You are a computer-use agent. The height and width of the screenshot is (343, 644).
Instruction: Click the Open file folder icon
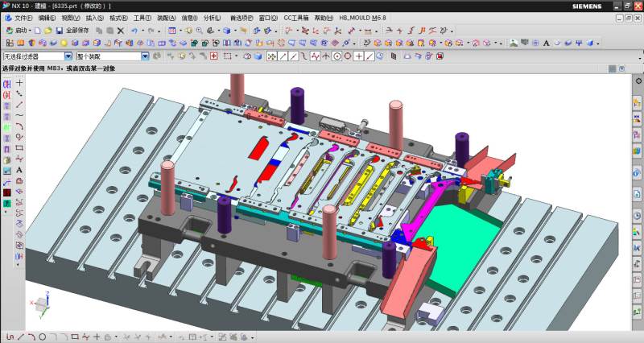[47, 31]
